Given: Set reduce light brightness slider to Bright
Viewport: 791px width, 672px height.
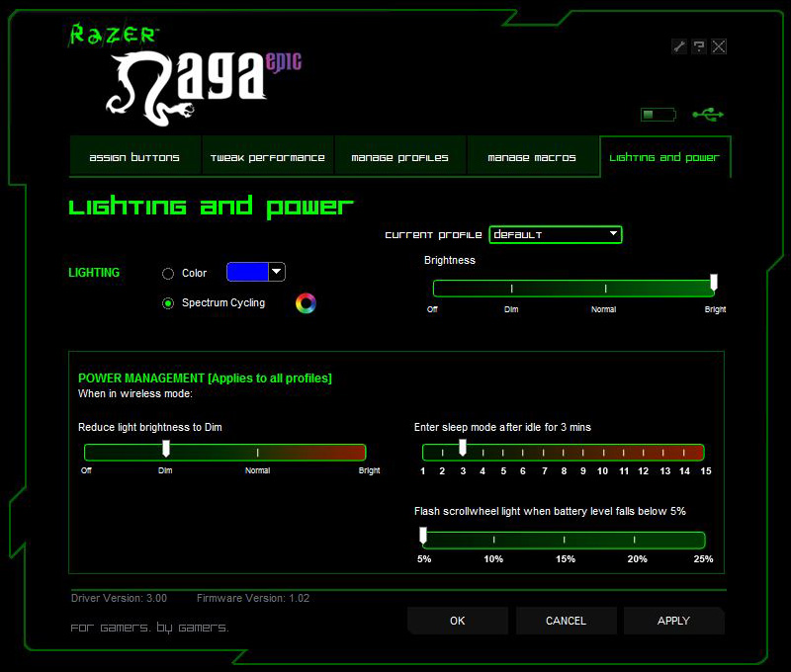Looking at the screenshot, I should click(x=363, y=453).
